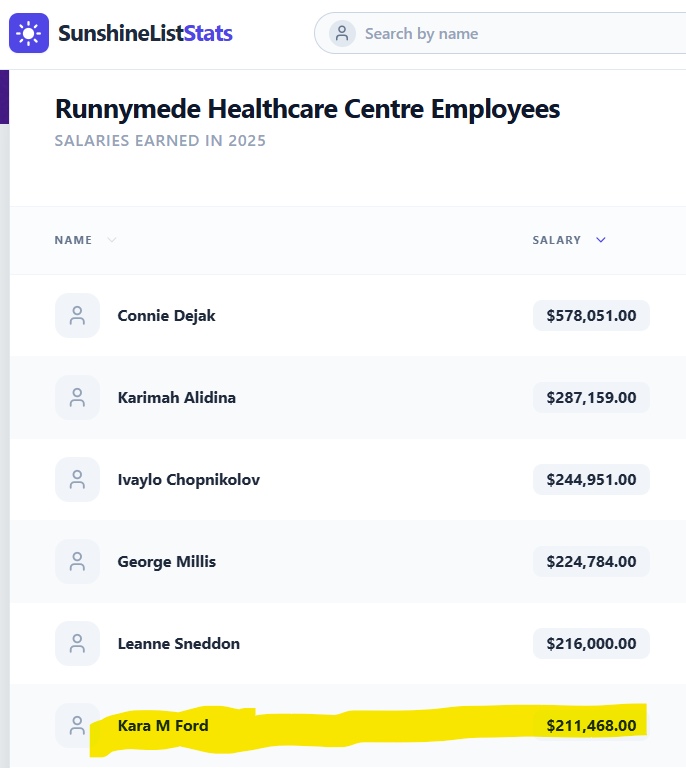Open Kara M Ford's employee entry
This screenshot has height=768, width=686.
pos(163,725)
